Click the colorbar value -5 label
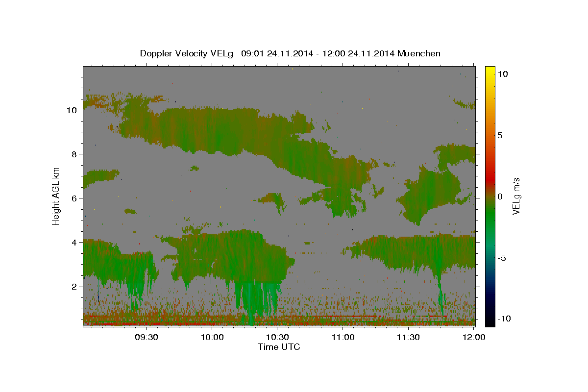588x392 pixels. click(x=502, y=258)
